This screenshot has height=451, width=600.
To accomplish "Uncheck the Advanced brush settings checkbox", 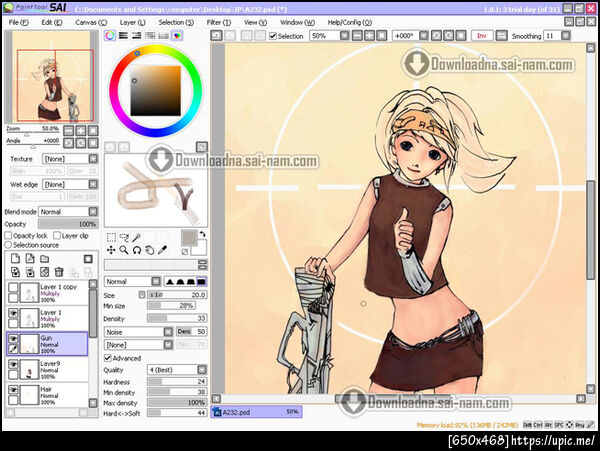I will coord(108,358).
